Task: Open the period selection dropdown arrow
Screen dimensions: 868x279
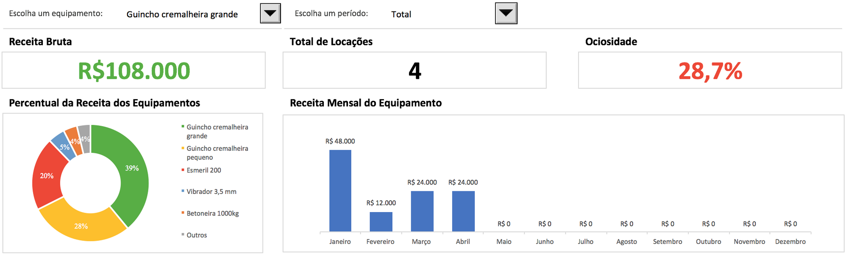Action: tap(506, 14)
